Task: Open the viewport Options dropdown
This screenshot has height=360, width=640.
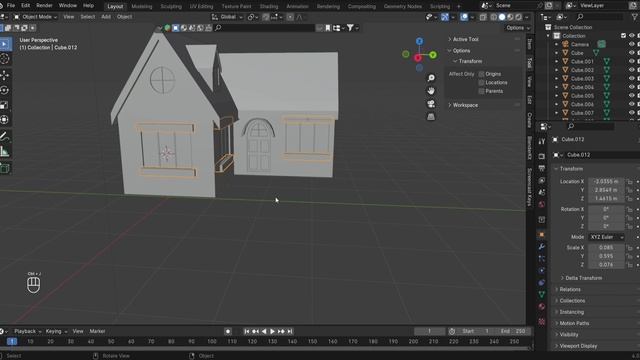Action: [518, 28]
